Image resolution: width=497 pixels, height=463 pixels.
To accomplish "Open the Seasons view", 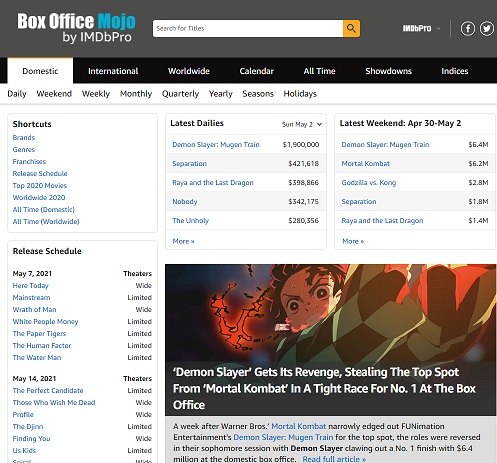I will click(x=258, y=94).
